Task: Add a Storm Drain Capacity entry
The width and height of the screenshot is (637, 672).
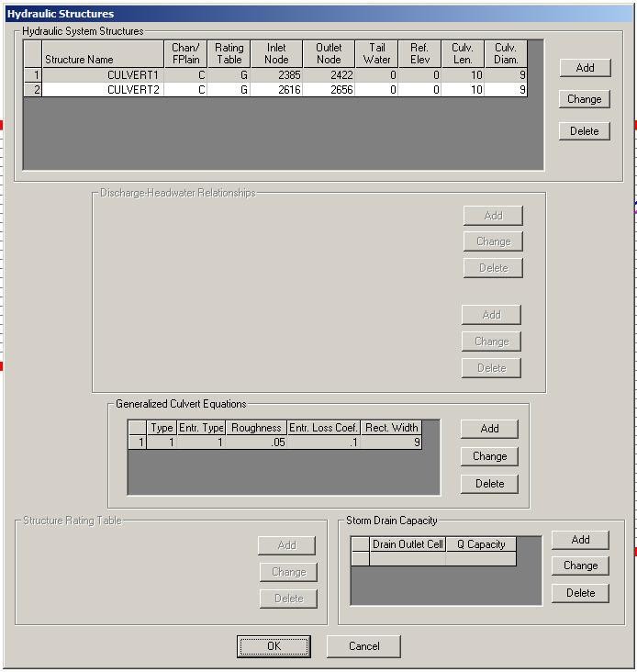Action: point(580,540)
